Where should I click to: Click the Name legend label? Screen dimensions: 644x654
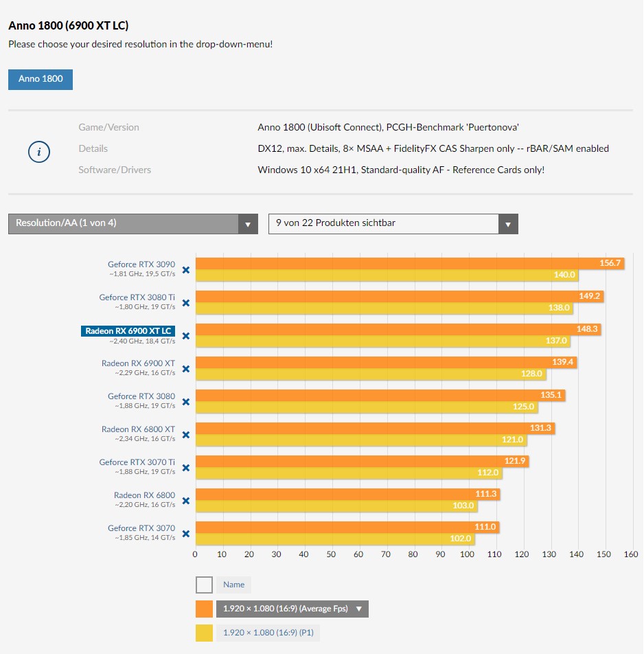click(233, 585)
